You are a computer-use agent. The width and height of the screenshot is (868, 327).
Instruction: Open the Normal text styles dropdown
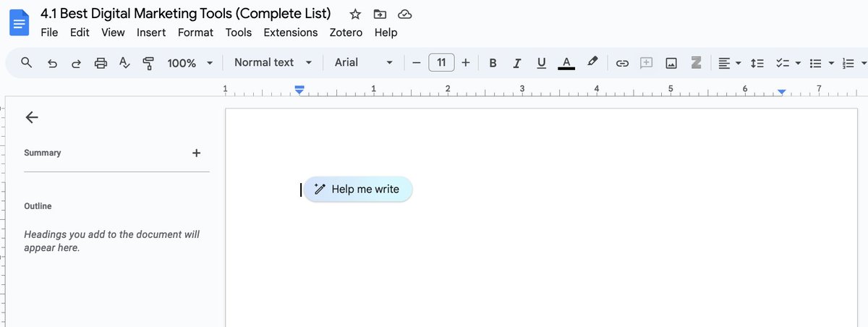point(273,62)
